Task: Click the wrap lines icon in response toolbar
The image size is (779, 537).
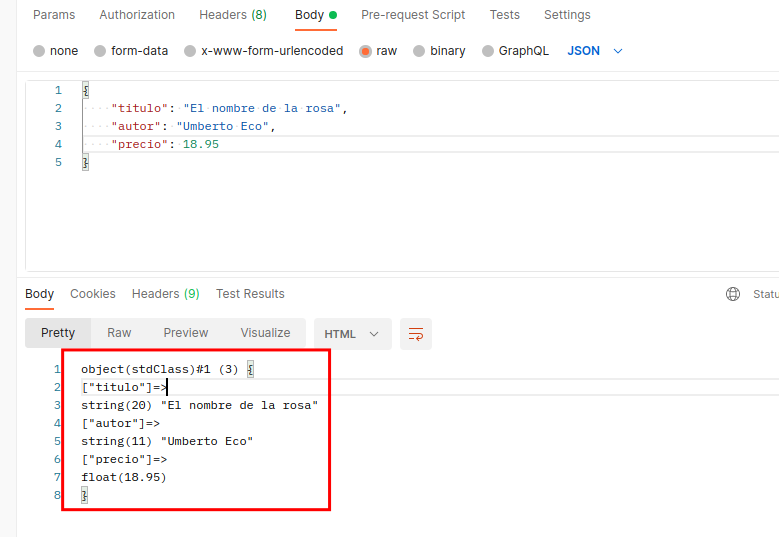Action: (416, 333)
